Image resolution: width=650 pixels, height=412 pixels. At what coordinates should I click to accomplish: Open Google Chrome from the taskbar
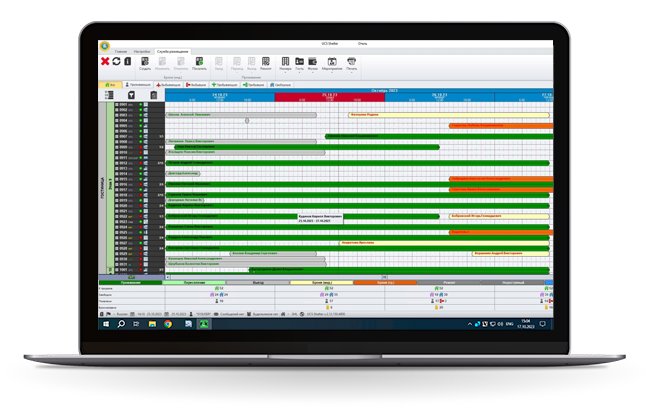(168, 324)
